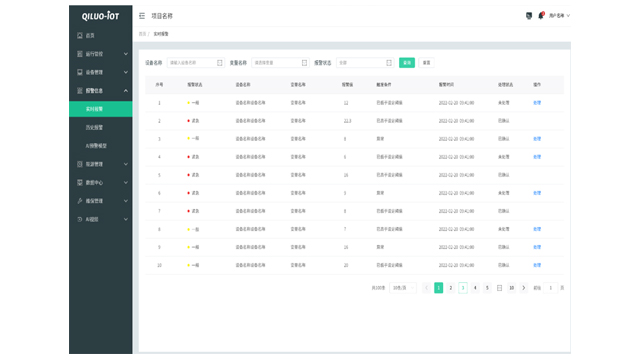Click icon inside 报警状态 select field

[389, 63]
